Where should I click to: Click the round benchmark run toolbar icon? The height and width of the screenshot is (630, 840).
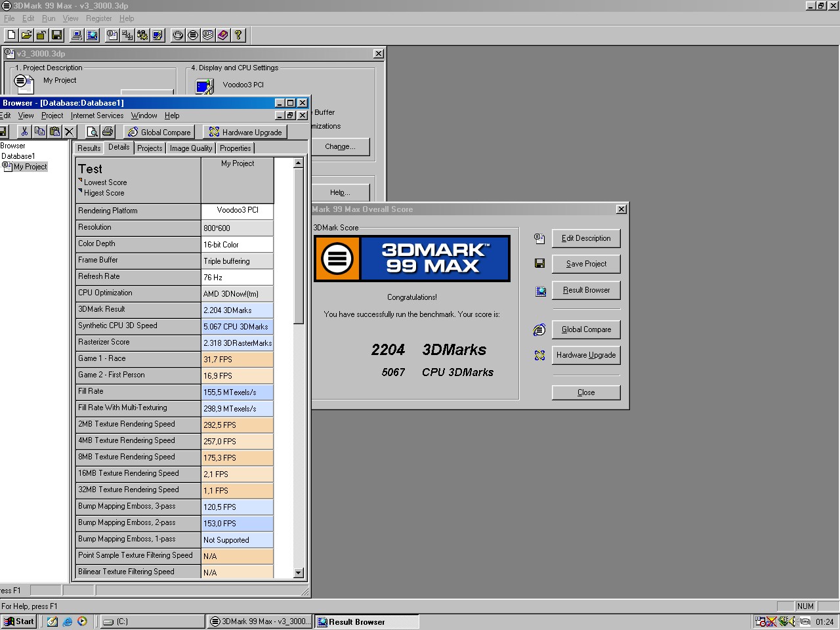tap(178, 35)
